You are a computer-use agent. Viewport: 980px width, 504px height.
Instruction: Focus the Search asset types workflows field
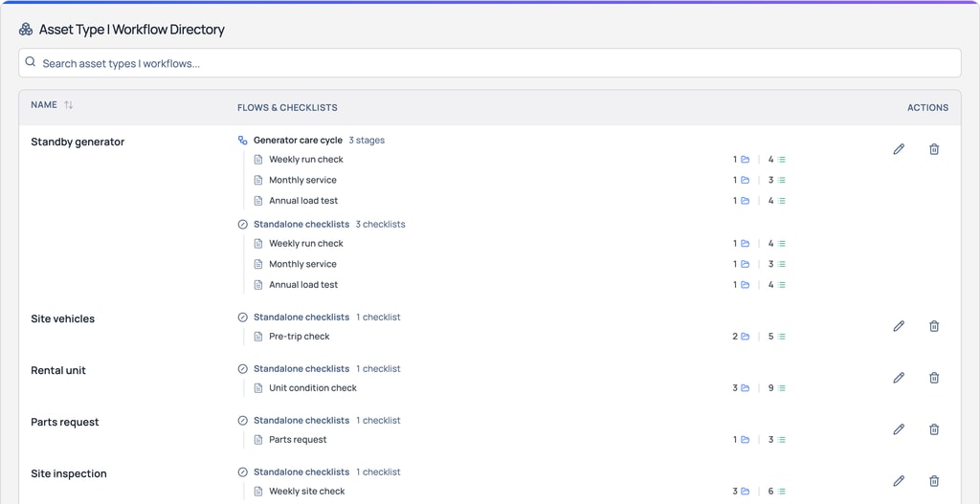click(490, 63)
